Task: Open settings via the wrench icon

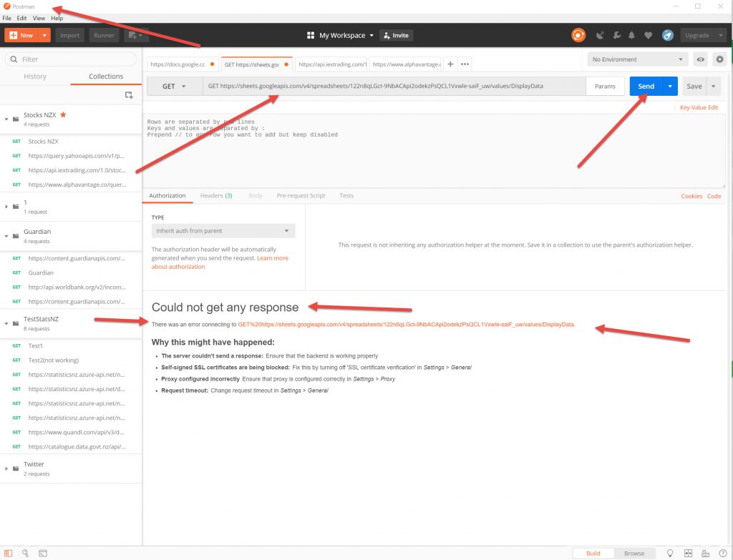Action: (616, 35)
